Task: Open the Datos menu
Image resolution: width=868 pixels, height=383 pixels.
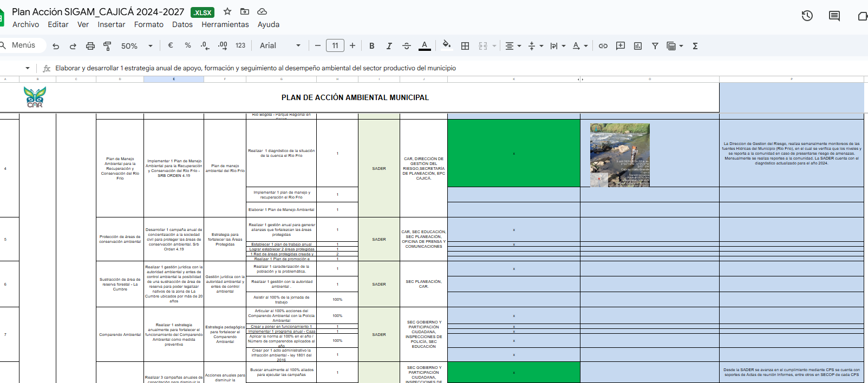Action: point(182,24)
